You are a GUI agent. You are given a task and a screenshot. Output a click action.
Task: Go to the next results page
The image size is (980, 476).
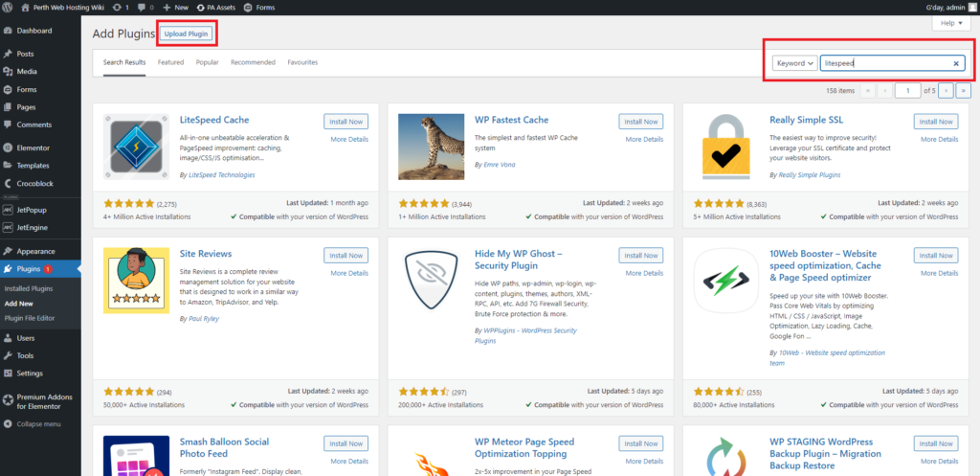click(x=947, y=91)
